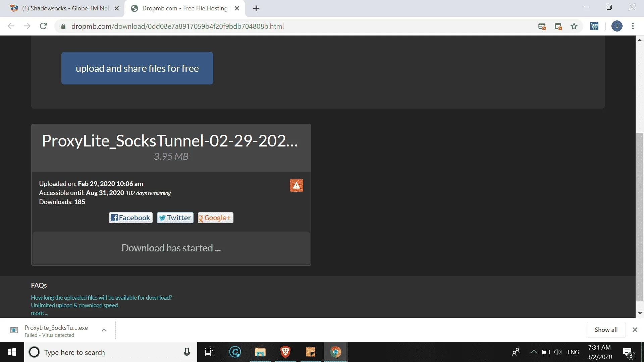Screen dimensions: 644x362
Task: Click the taskbar search box
Action: [x=111, y=352]
